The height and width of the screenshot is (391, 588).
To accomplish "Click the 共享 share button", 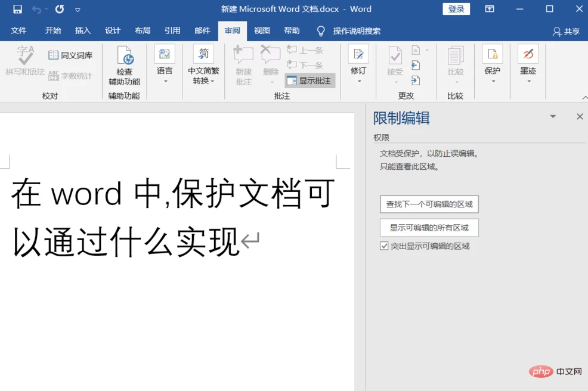I will (567, 32).
